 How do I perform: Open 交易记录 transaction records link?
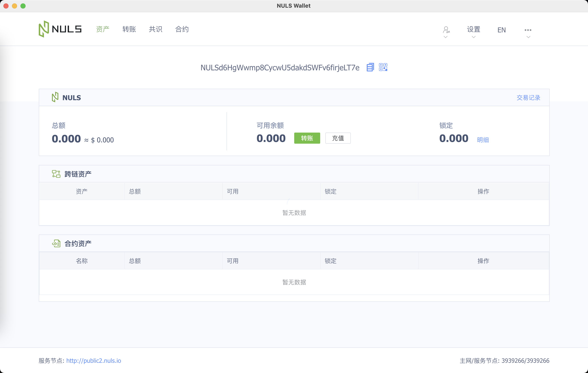click(x=528, y=98)
